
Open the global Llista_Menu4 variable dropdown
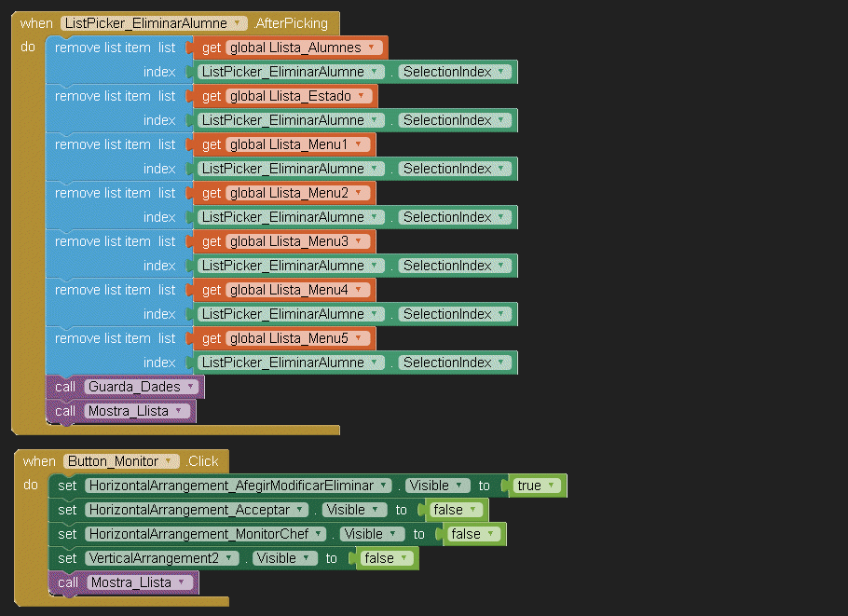coord(360,290)
